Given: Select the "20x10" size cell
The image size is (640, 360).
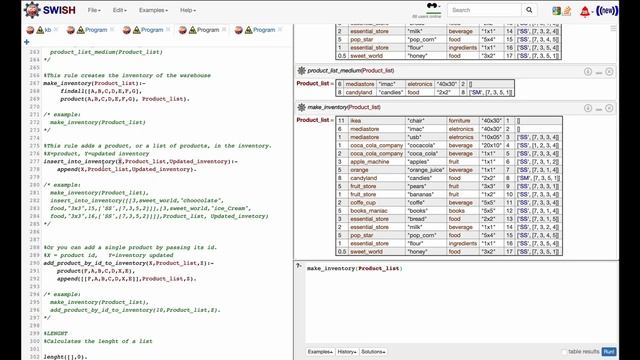Looking at the screenshot, I should [491, 145].
